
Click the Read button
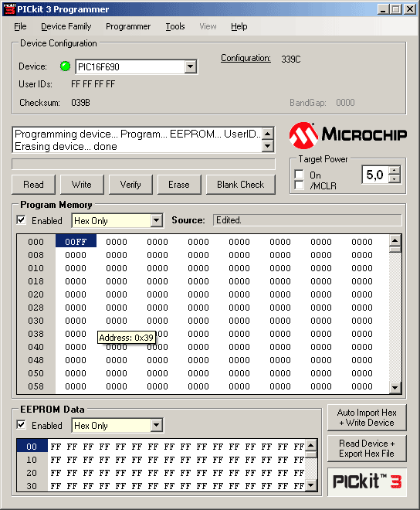point(33,185)
